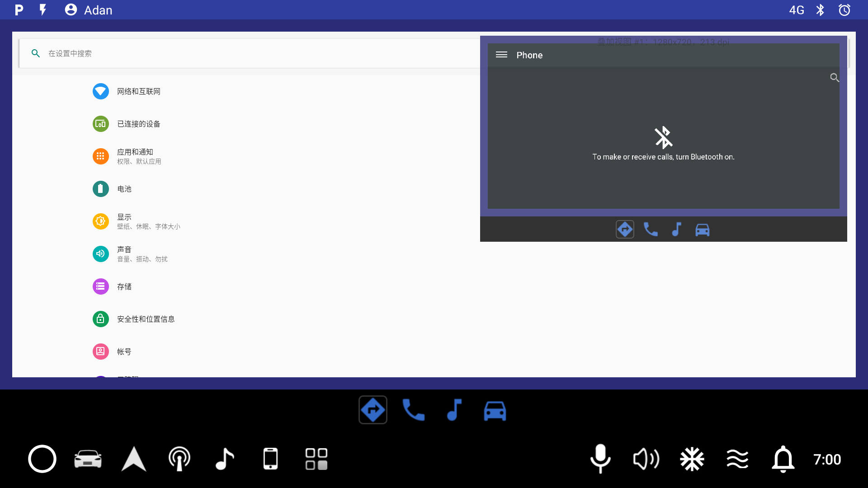Open 网络和互联网 settings entry
This screenshot has width=868, height=488.
point(138,91)
